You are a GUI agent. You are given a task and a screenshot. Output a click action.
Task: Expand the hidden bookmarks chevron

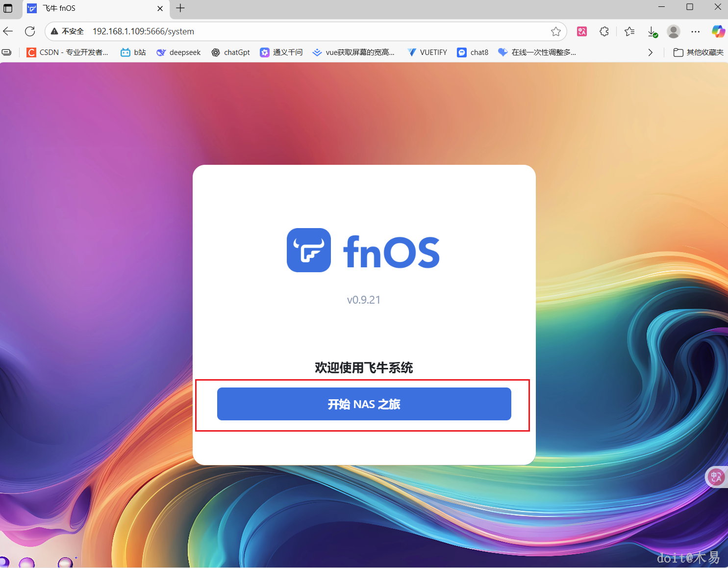click(650, 52)
